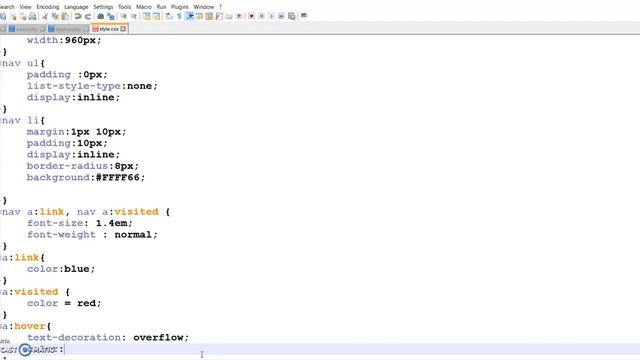The width and height of the screenshot is (640, 360).
Task: Open the Document Map toolbar icon
Action: tap(209, 16)
